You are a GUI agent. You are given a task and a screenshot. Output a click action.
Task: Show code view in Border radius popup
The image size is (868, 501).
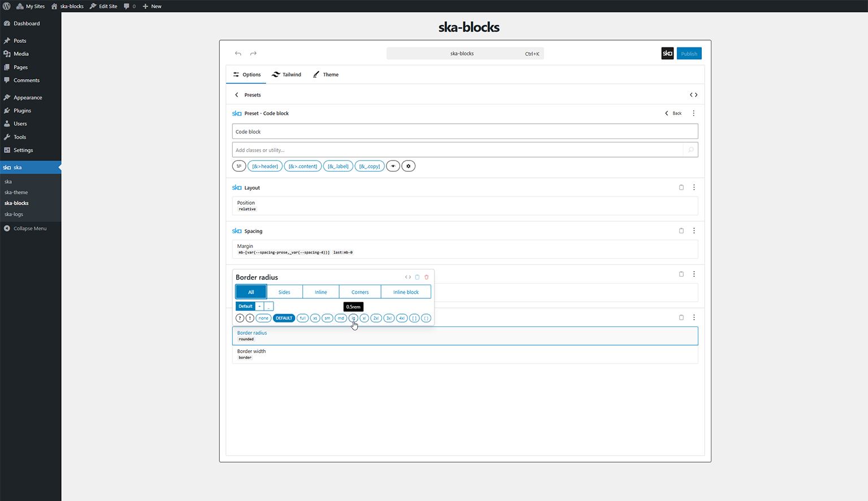point(408,277)
